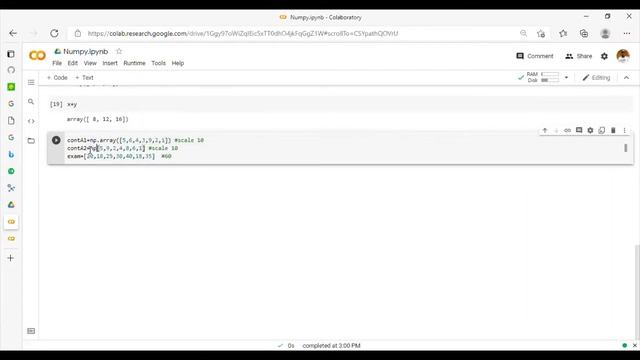This screenshot has height=360, width=640.
Task: Open the browser favorites list
Action: 563,33
